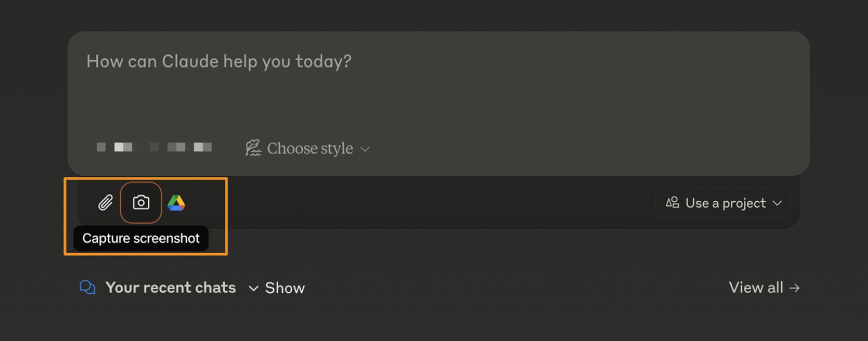Click the chevron next to Choose style
The image size is (868, 341).
(365, 149)
